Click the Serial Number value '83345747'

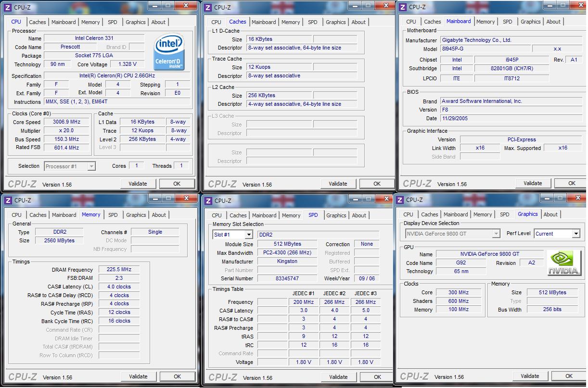pyautogui.click(x=287, y=278)
